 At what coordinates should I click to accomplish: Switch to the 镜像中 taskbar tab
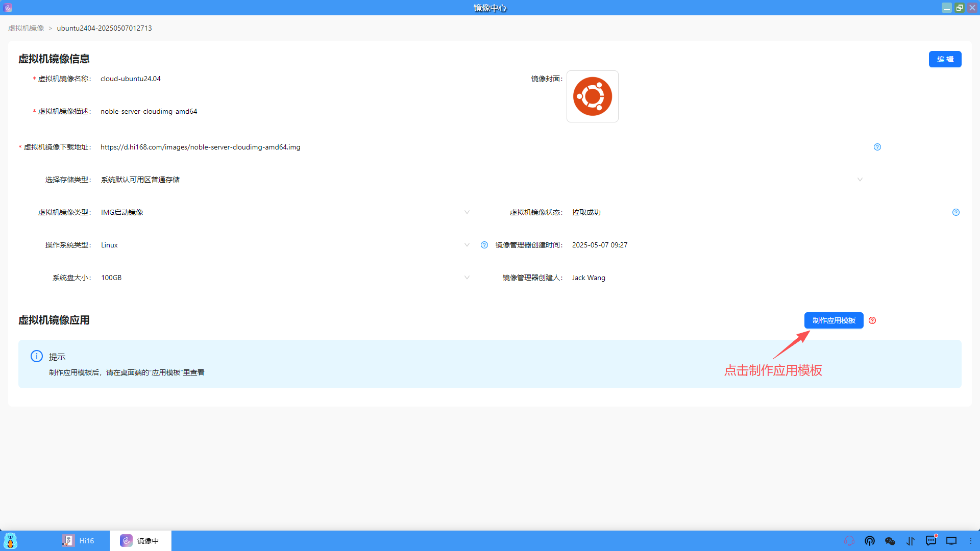pyautogui.click(x=141, y=541)
